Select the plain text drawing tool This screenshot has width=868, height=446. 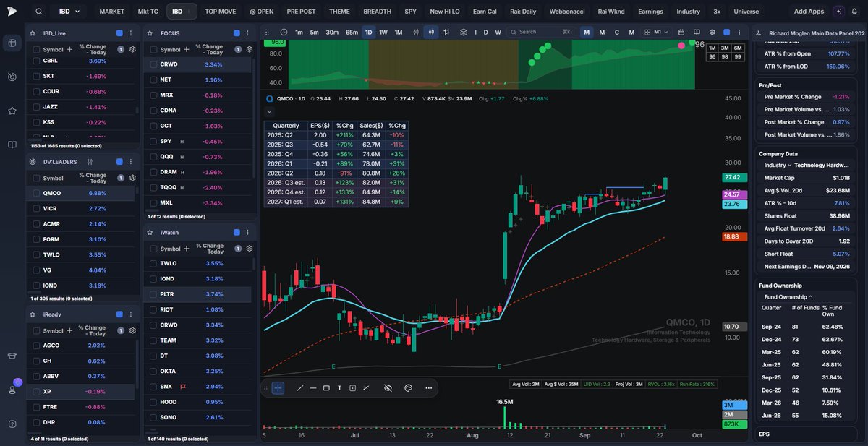click(x=339, y=388)
